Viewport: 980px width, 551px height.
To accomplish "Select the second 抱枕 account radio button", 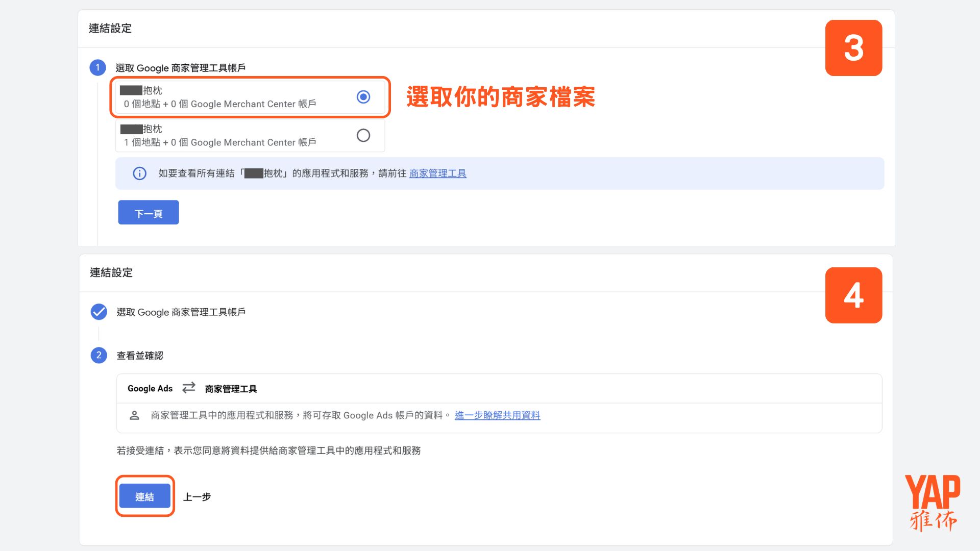I will click(363, 135).
